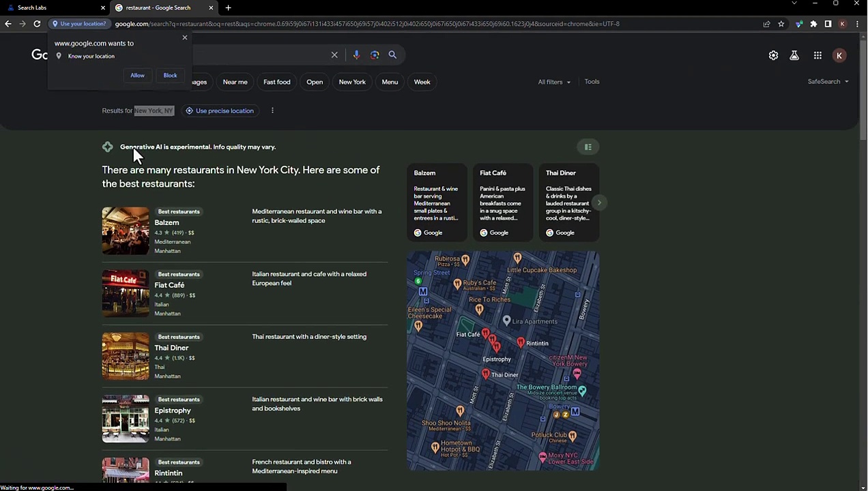This screenshot has width=868, height=491.
Task: Start voice search with microphone icon
Action: point(356,55)
